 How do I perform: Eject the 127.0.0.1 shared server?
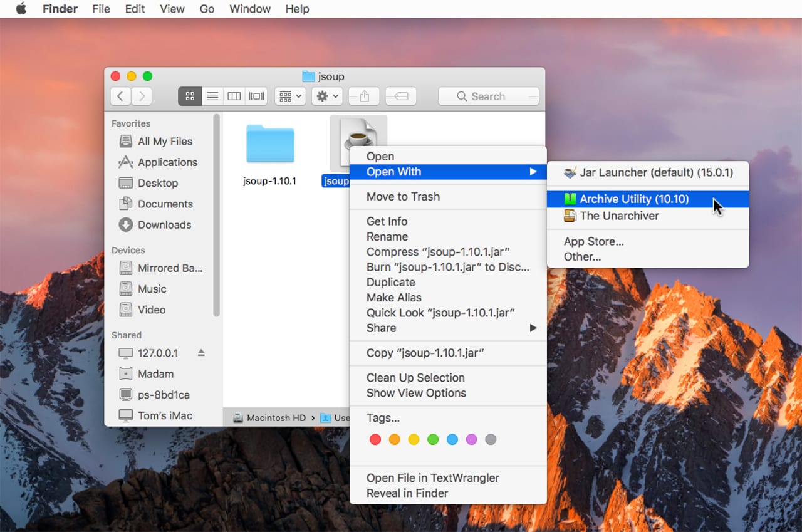click(201, 353)
